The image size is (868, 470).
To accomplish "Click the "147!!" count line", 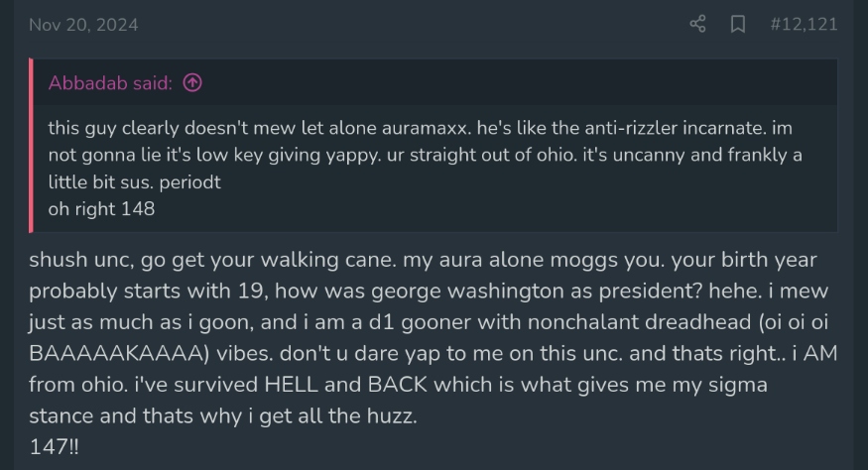I will 54,446.
